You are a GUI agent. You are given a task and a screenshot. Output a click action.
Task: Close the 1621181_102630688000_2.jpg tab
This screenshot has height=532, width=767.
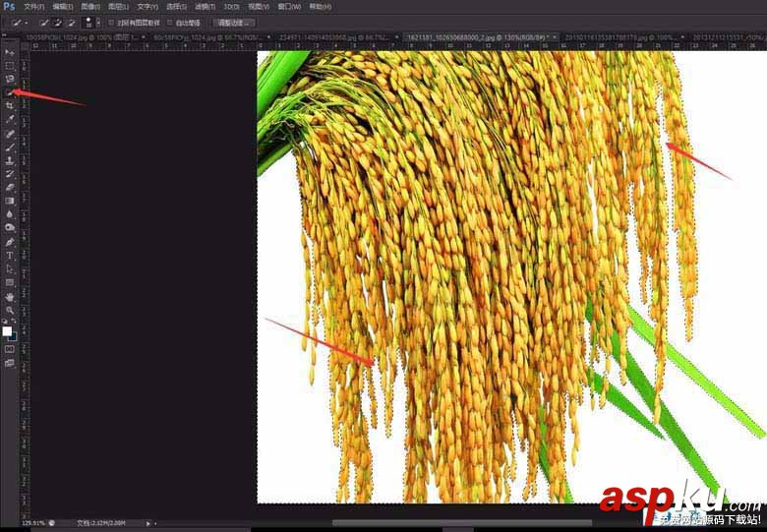click(x=555, y=37)
